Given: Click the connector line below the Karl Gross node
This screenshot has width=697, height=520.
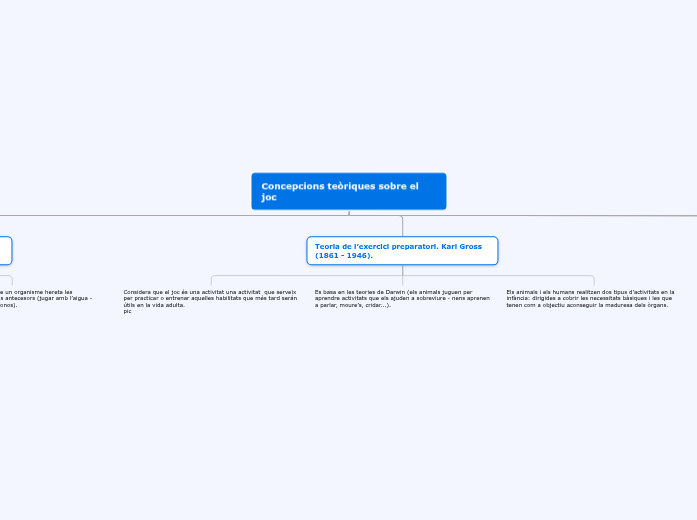Looking at the screenshot, I should (x=402, y=270).
